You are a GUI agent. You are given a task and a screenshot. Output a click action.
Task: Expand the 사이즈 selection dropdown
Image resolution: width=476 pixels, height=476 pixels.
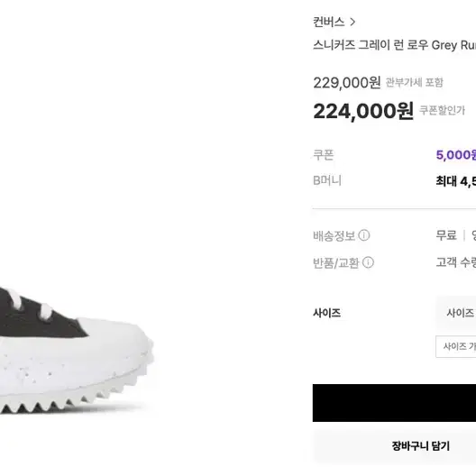click(456, 313)
